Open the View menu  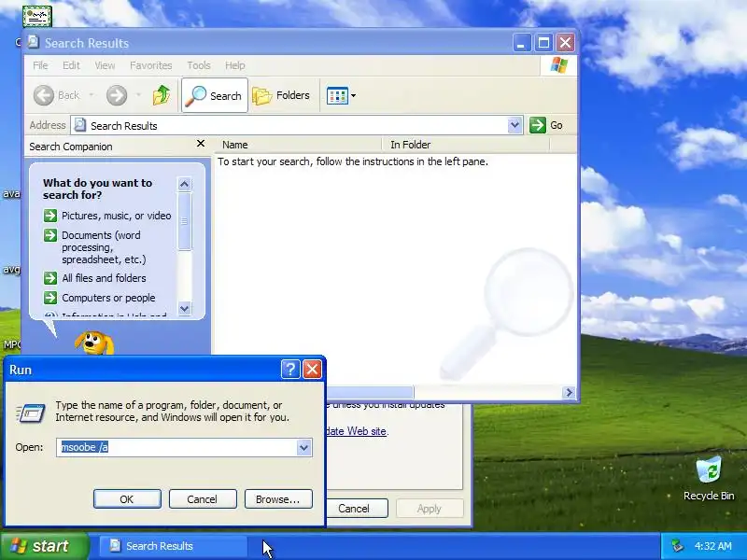click(x=105, y=65)
